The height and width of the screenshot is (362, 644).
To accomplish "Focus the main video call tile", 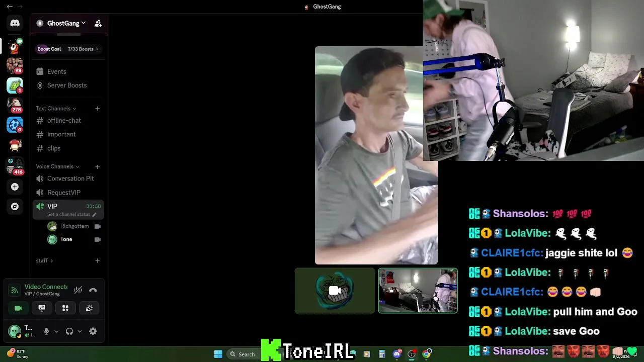I will (376, 155).
